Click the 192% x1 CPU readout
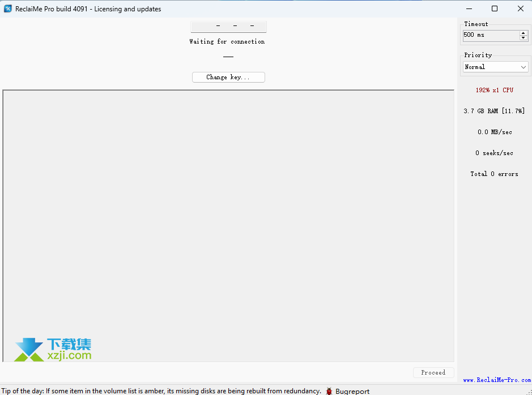532x395 pixels. [495, 90]
